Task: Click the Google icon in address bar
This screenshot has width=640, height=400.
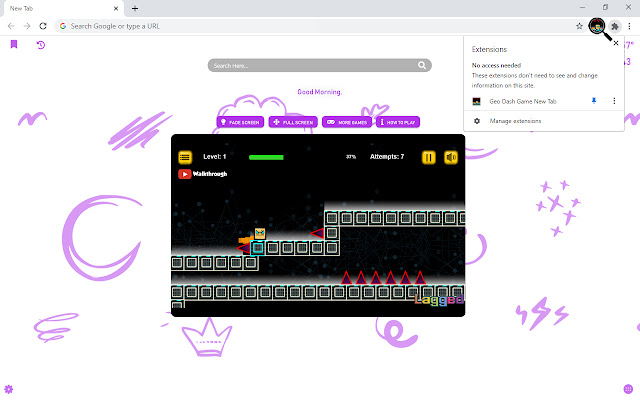Action: point(63,26)
